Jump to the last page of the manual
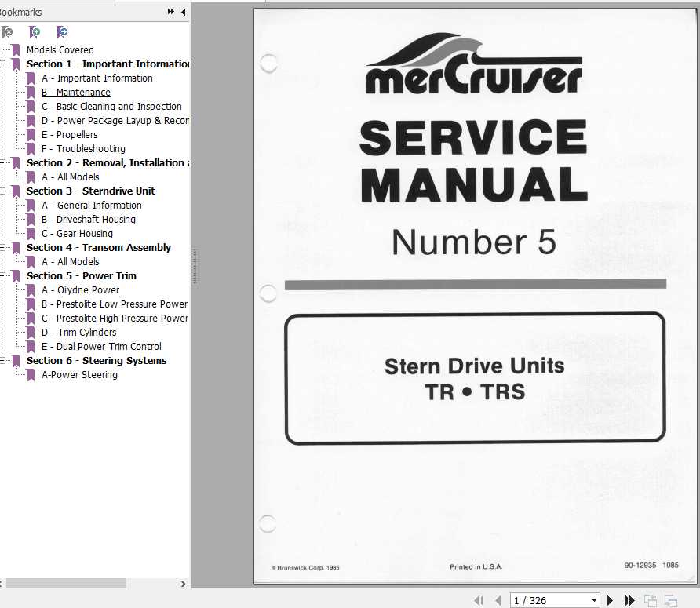The image size is (700, 608). pos(629,599)
